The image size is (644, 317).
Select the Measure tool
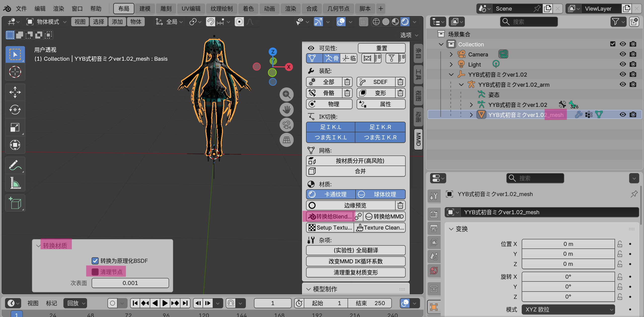(15, 183)
